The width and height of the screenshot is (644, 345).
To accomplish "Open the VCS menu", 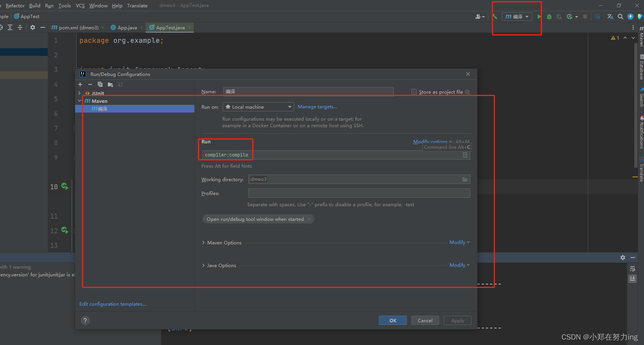I will [x=80, y=5].
